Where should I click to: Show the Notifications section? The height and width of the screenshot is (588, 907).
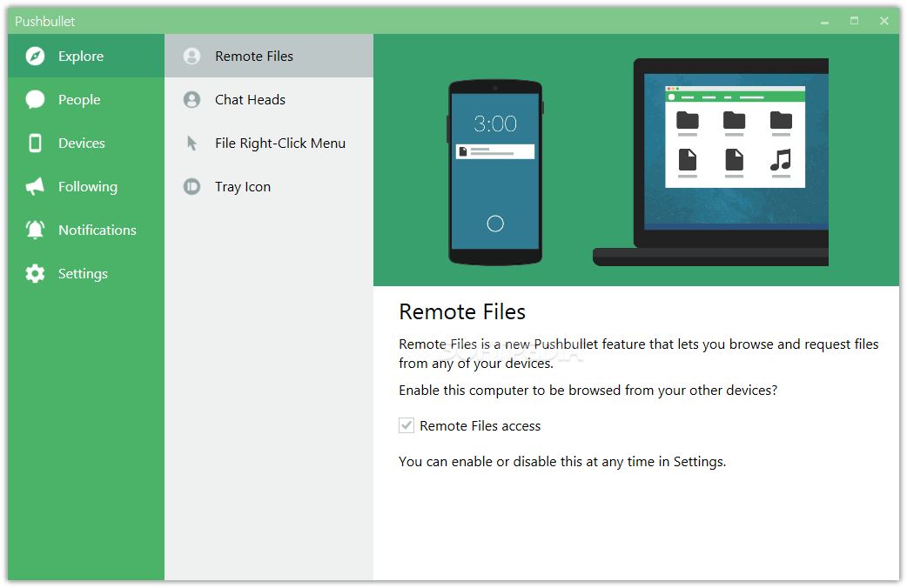point(86,230)
